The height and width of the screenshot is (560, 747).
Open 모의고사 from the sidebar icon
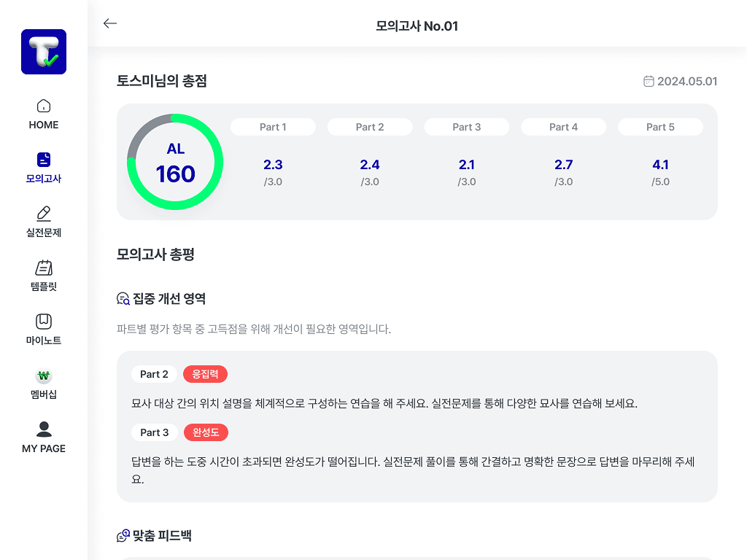pyautogui.click(x=44, y=160)
